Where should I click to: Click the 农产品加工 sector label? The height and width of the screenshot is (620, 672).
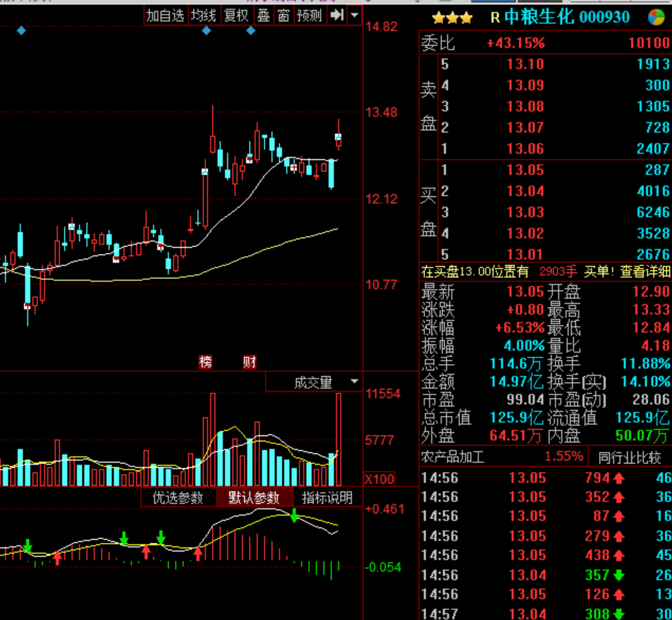point(453,457)
